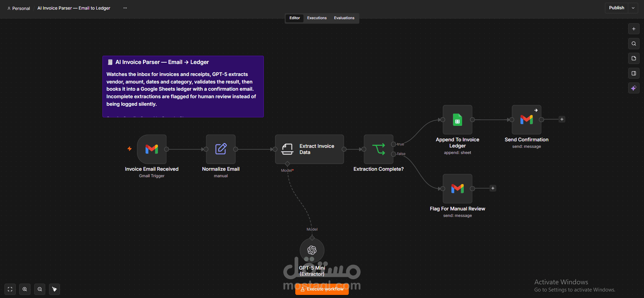Expand the Publish dropdown arrow
The height and width of the screenshot is (298, 644).
coord(633,8)
